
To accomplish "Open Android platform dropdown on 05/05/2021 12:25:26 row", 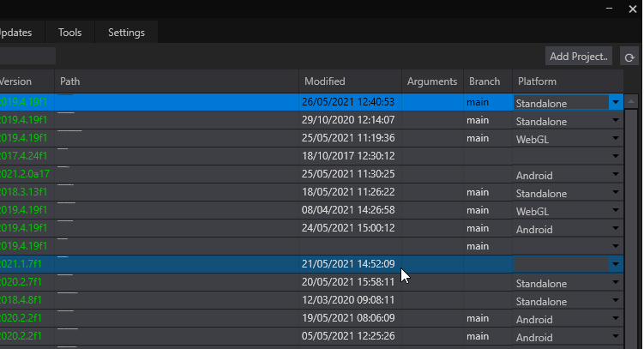I will point(615,336).
